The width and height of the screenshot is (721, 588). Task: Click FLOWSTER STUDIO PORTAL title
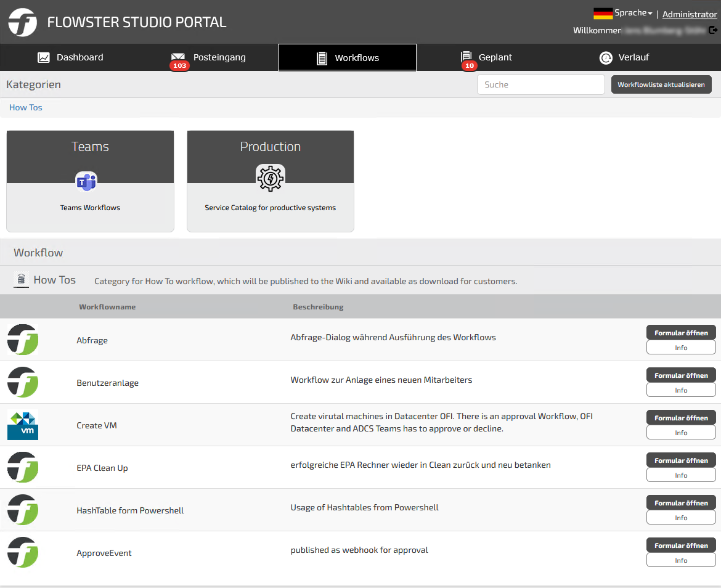[137, 22]
